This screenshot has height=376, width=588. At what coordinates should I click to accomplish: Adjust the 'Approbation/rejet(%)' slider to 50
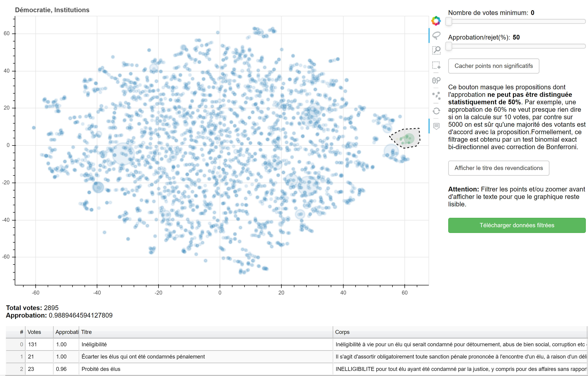coord(450,48)
